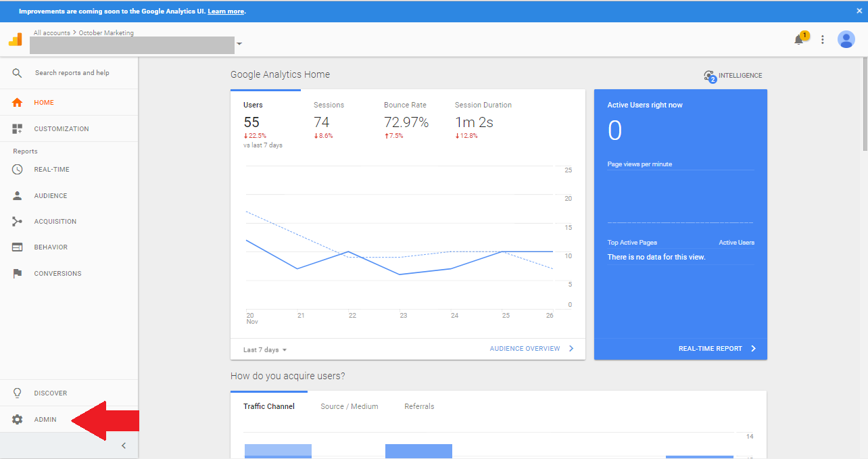Screen dimensions: 868x459
Task: Open the notifications bell icon
Action: (798, 40)
